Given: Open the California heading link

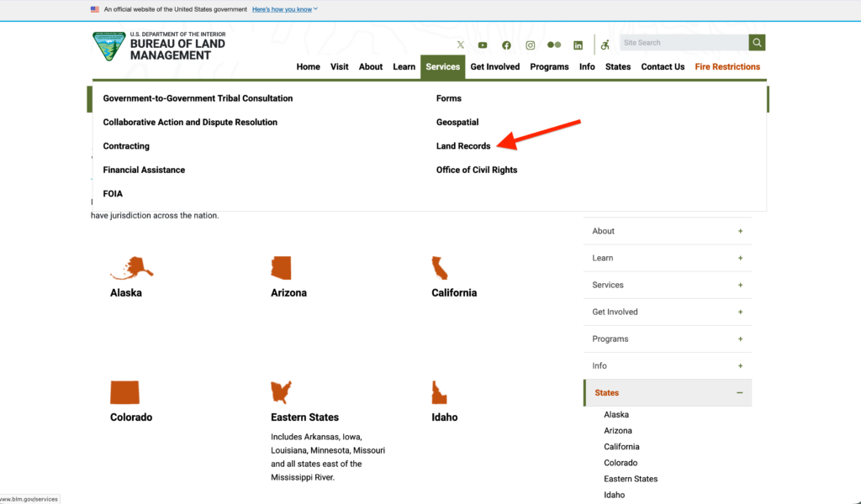Looking at the screenshot, I should [x=454, y=292].
